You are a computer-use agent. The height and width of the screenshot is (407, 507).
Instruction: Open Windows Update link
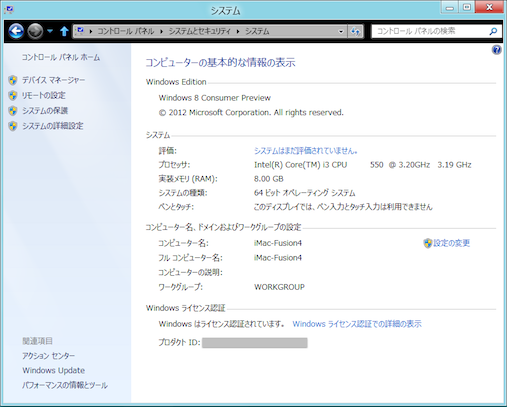coord(53,370)
